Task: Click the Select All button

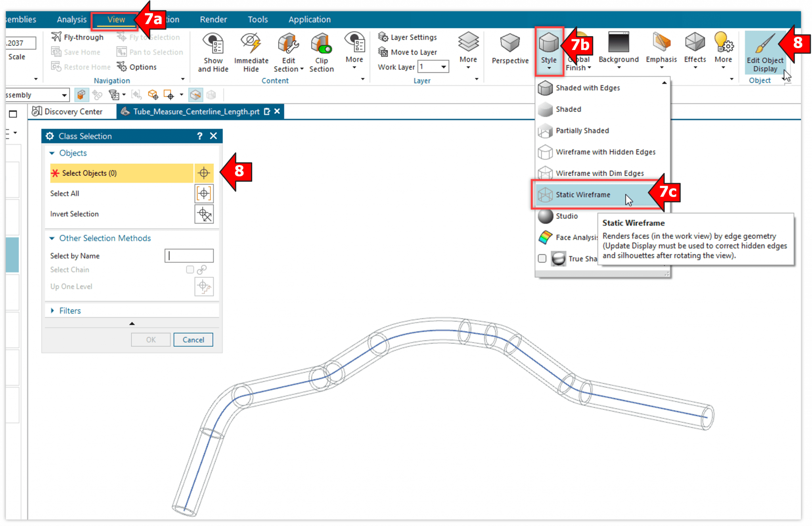Action: point(204,194)
